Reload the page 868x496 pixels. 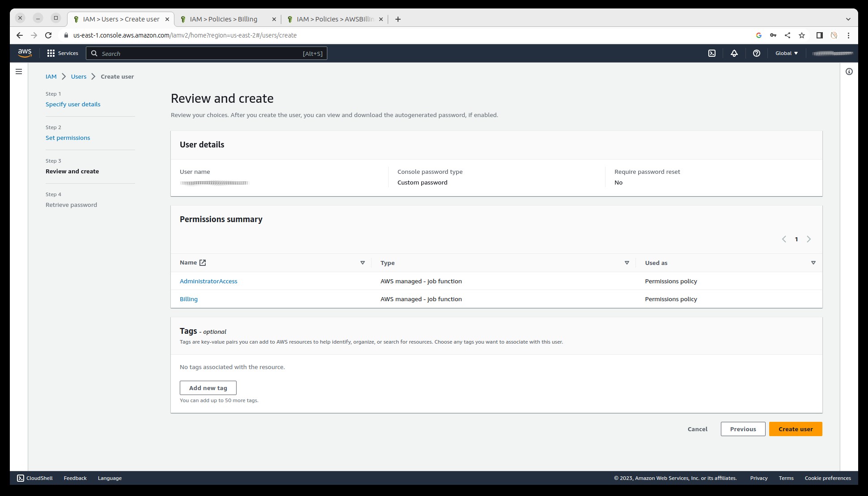pos(48,35)
